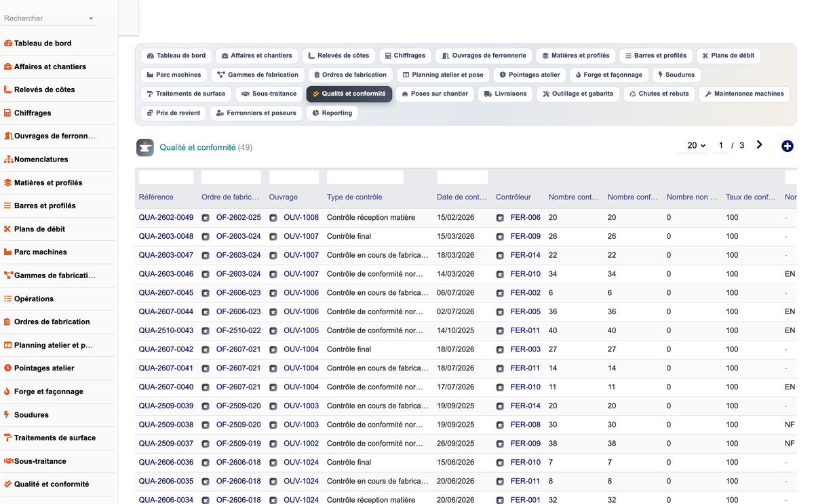Open the Rechercher search dropdown
This screenshot has width=814, height=504.
[x=49, y=18]
